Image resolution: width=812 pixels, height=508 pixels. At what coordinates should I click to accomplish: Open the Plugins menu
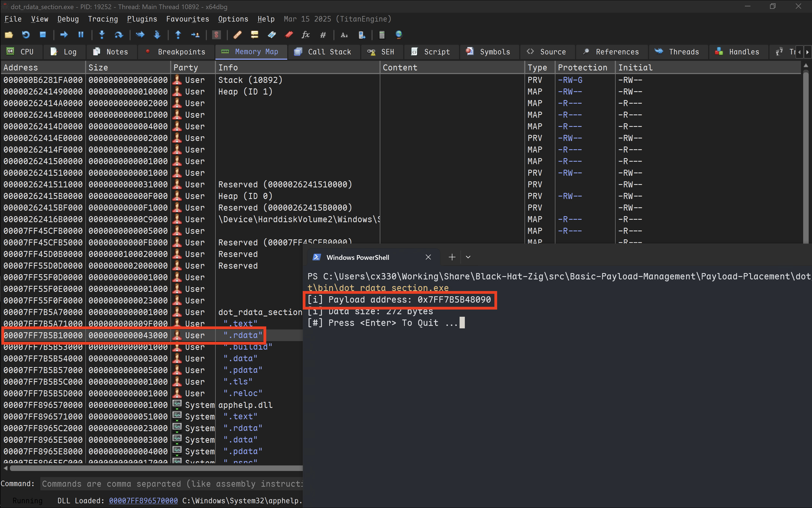(x=142, y=19)
